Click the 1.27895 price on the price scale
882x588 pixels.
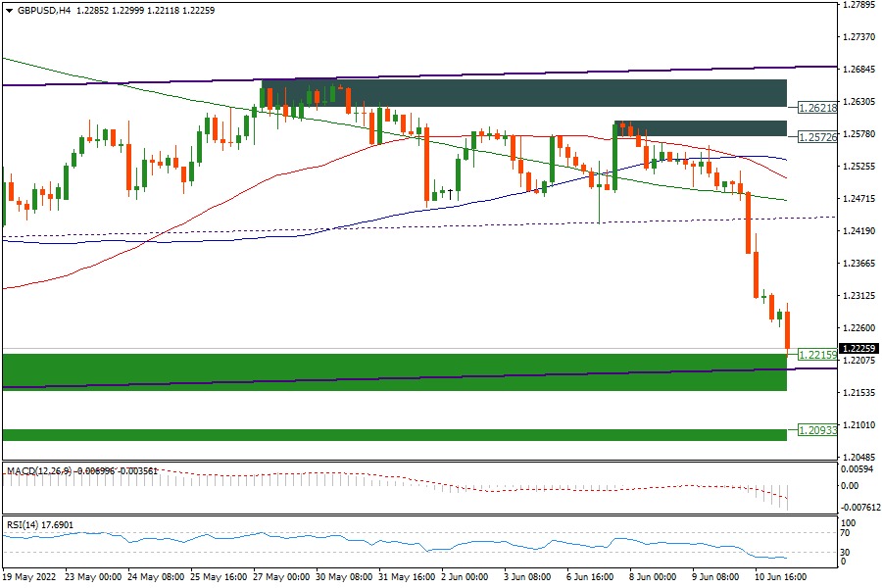tap(858, 5)
